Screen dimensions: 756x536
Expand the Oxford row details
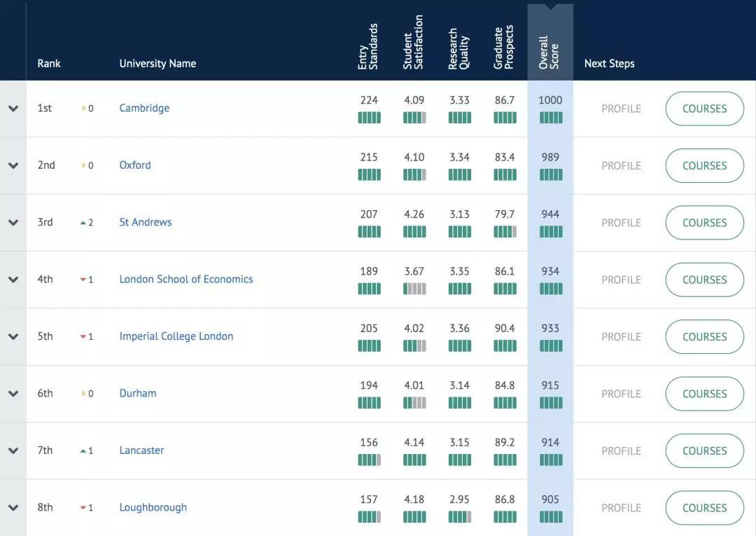tap(13, 165)
